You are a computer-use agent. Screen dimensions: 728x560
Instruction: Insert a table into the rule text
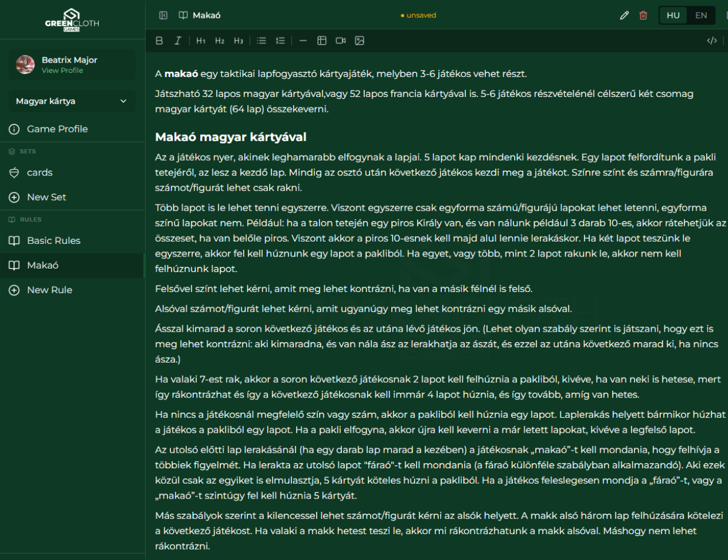322,40
